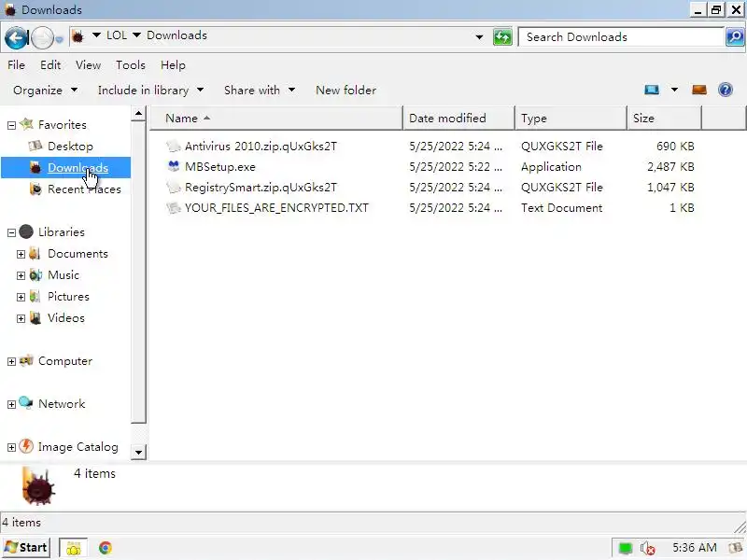The width and height of the screenshot is (747, 560).
Task: Select the Antivirus 2010.zip.qUxGks2T file
Action: [261, 147]
